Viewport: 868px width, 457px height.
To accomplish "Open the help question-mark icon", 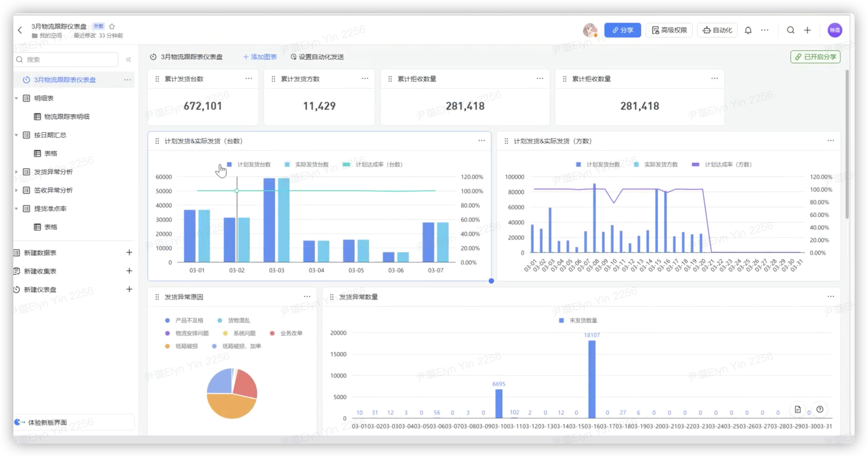I will point(820,409).
